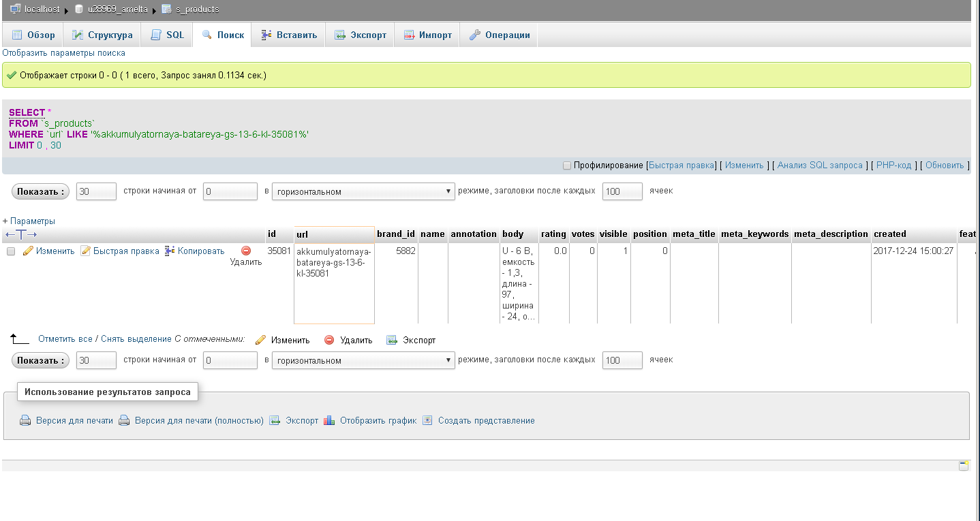The image size is (980, 521).
Task: Click the row's 'Быстрая правка' inline edit
Action: tap(120, 251)
